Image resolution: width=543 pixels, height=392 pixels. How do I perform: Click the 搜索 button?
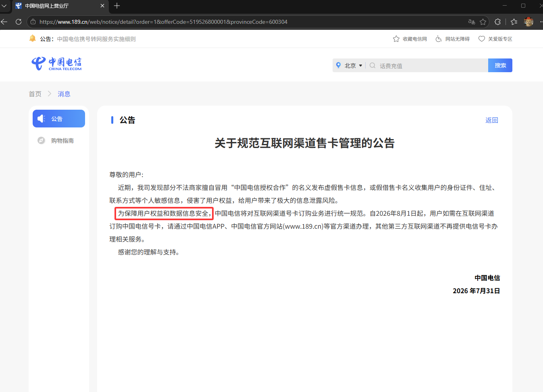pos(500,65)
